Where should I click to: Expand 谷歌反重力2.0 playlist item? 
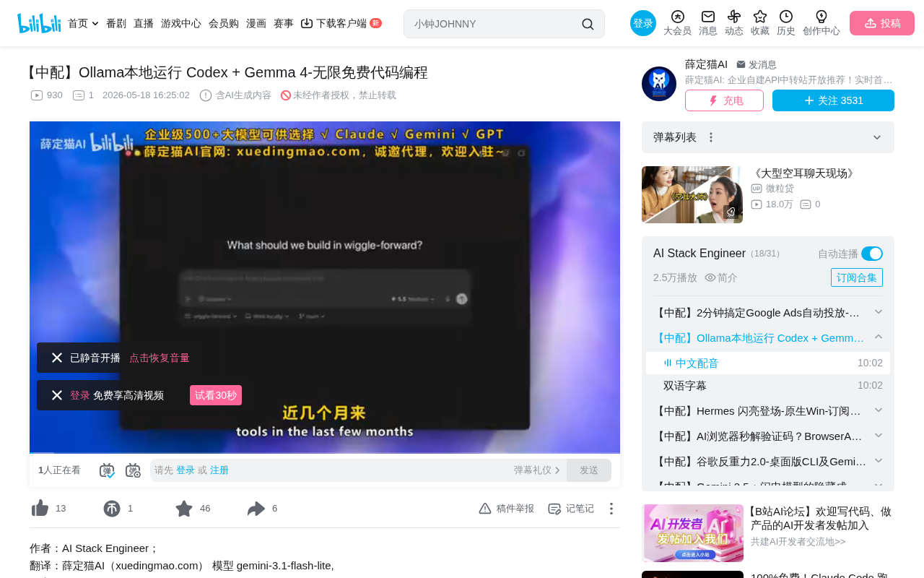click(x=879, y=460)
